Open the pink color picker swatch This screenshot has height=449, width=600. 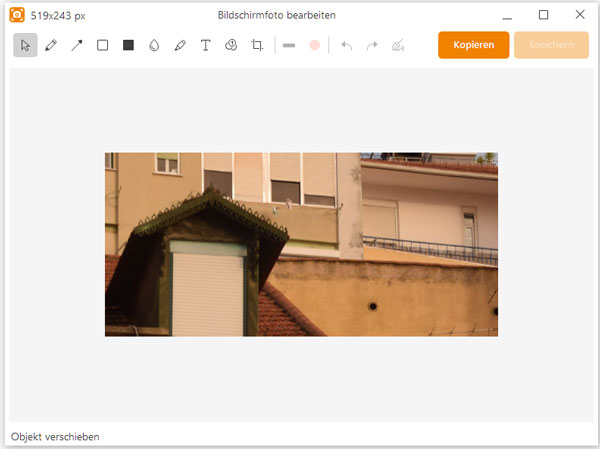click(x=315, y=45)
